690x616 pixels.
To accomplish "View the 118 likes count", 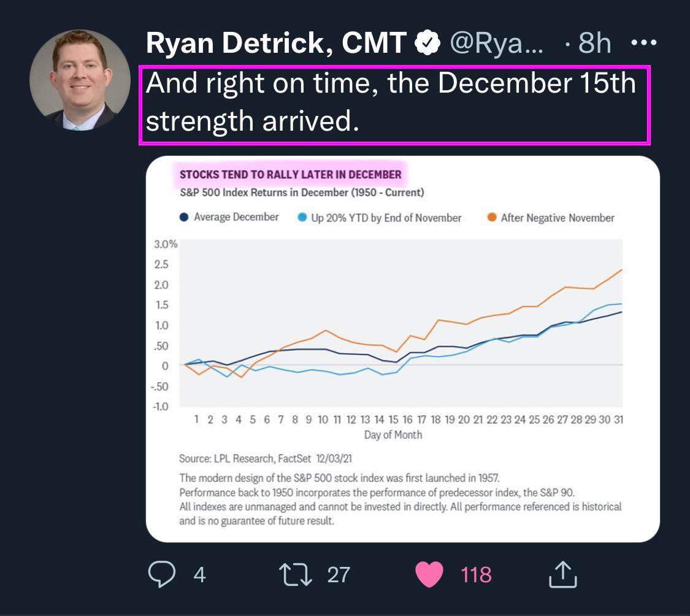I will coord(476,575).
